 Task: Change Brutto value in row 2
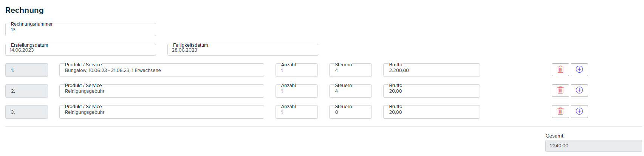432,91
